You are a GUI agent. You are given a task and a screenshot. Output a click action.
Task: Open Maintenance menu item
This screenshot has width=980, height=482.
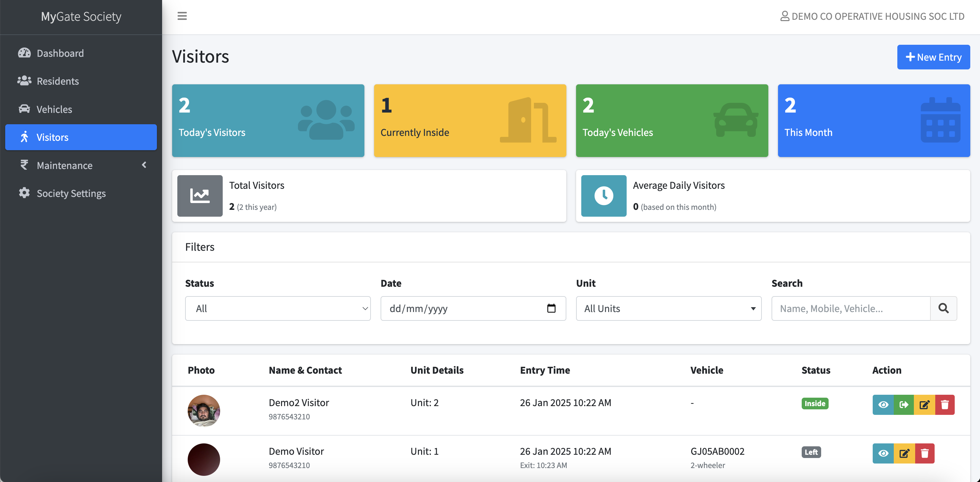pyautogui.click(x=81, y=165)
